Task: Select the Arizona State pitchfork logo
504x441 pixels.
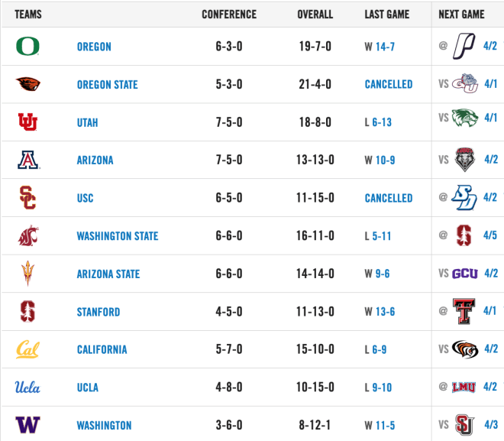Action: (x=27, y=274)
